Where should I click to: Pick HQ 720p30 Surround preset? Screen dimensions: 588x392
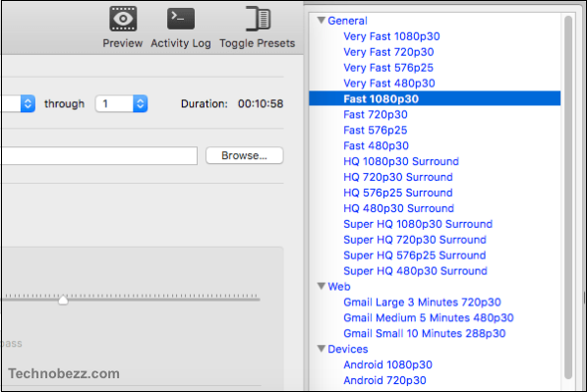(x=398, y=177)
